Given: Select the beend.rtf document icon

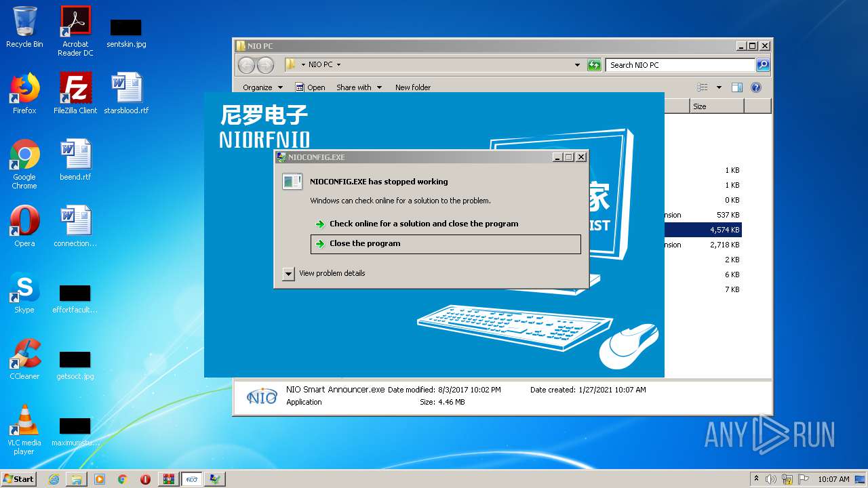Looking at the screenshot, I should tap(75, 160).
